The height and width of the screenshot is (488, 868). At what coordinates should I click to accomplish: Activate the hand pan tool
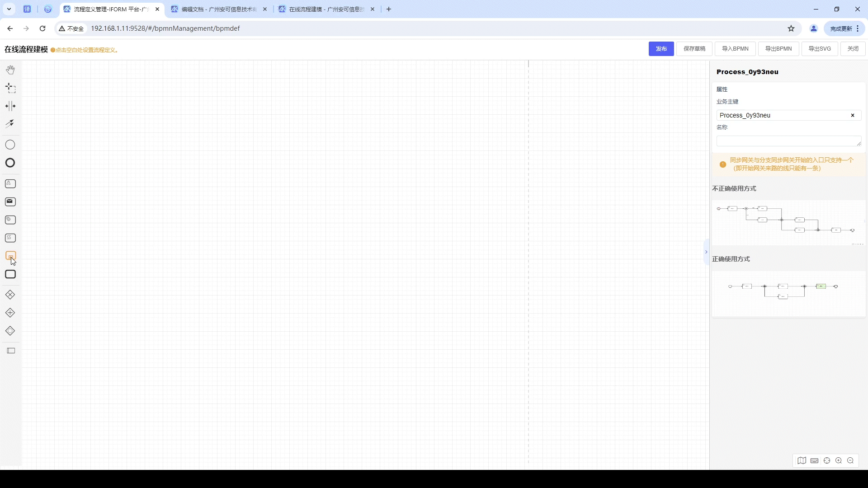click(10, 70)
